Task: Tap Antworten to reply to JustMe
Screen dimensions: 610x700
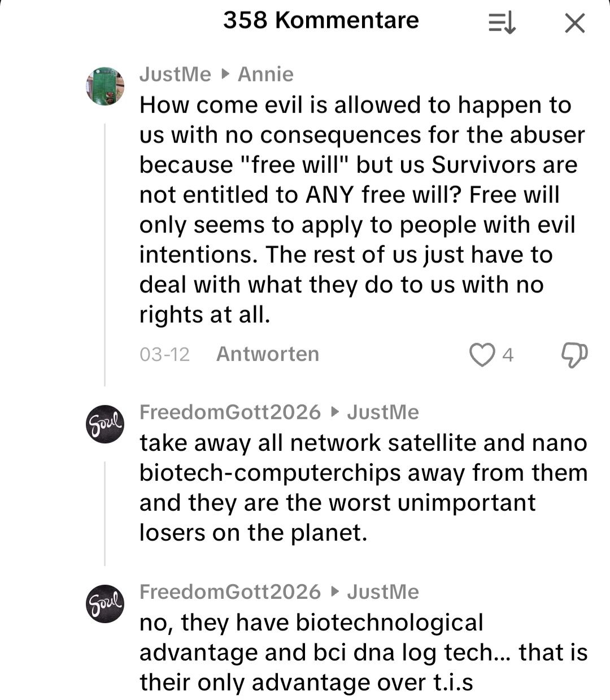Action: 268,354
